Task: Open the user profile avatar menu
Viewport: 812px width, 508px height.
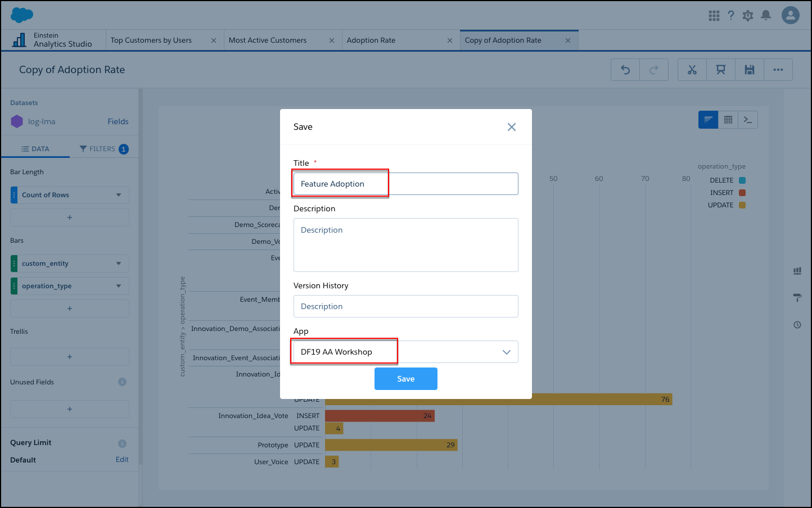Action: point(791,15)
